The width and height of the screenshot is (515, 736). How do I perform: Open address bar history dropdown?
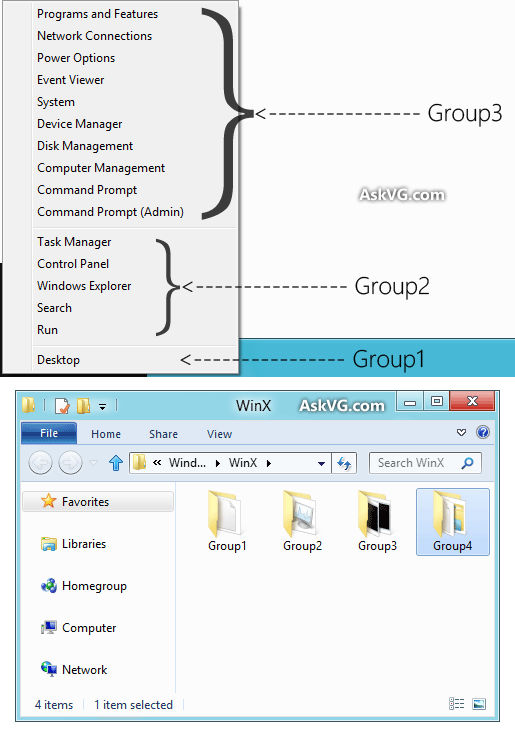(x=321, y=463)
